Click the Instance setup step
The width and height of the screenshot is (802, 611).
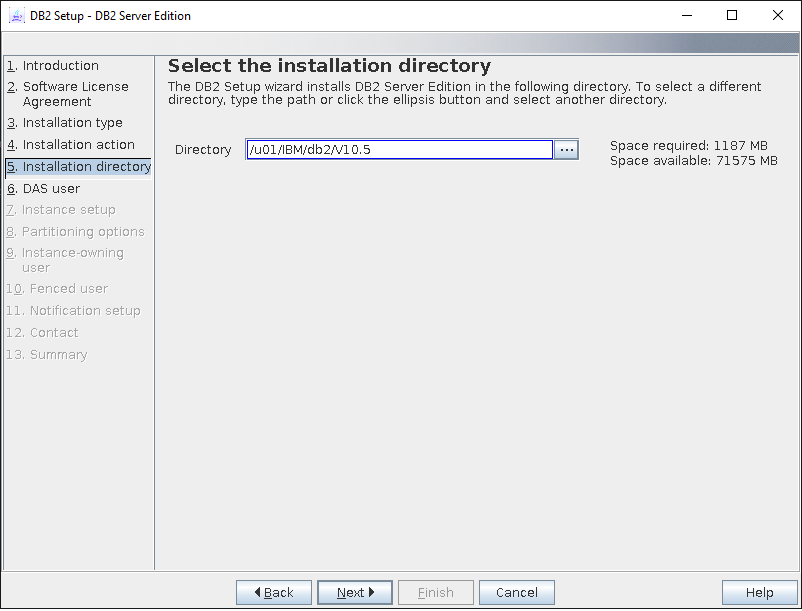68,210
